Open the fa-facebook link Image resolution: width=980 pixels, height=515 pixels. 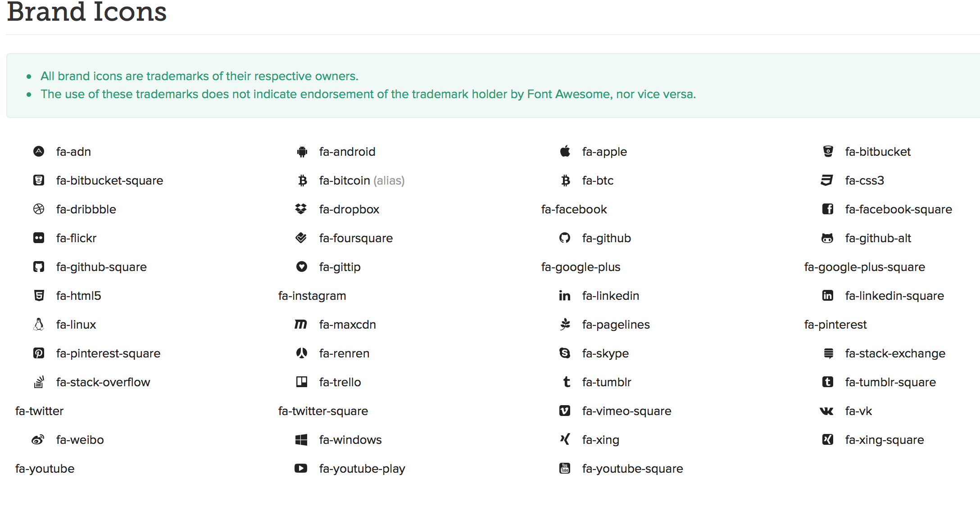pos(574,209)
